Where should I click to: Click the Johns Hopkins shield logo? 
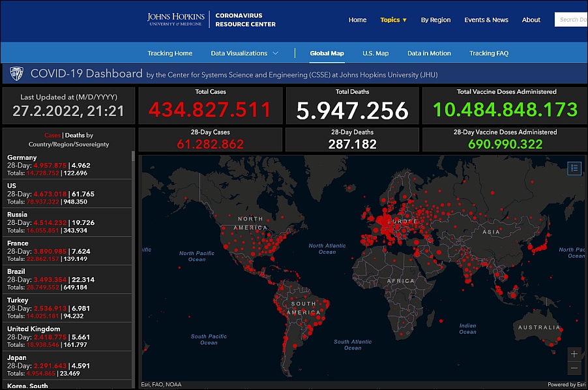coord(16,74)
